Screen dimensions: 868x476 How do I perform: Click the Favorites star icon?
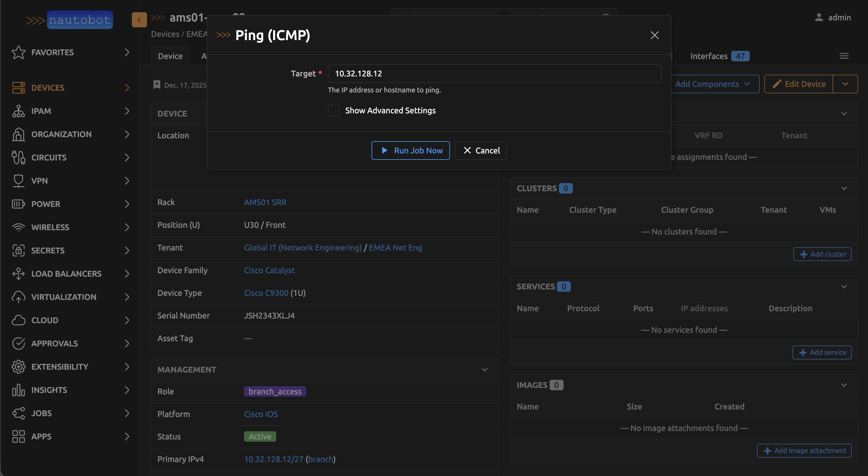tap(18, 52)
